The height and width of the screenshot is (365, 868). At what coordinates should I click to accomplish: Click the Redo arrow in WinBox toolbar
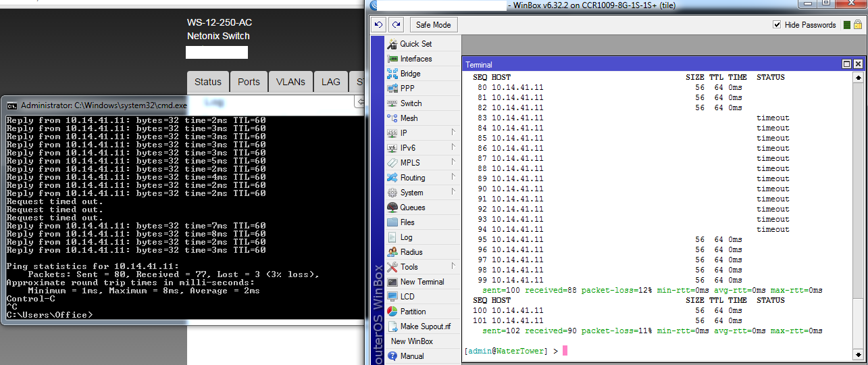click(x=396, y=25)
